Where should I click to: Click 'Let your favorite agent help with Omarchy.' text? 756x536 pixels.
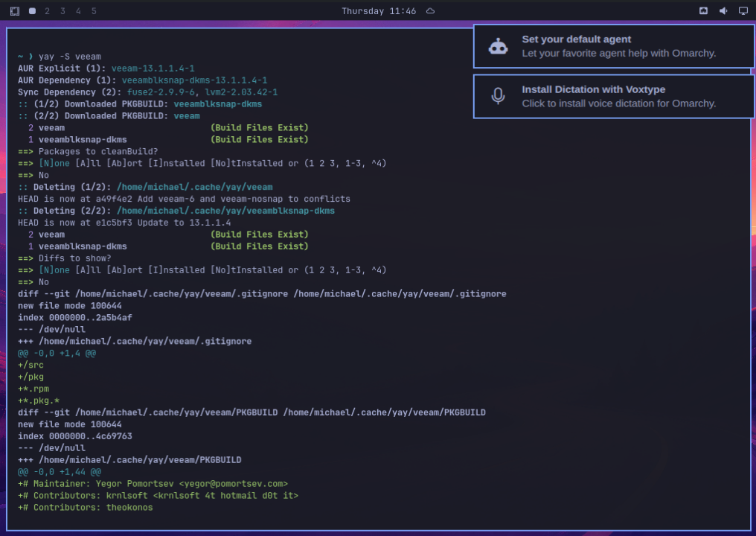[x=618, y=53]
